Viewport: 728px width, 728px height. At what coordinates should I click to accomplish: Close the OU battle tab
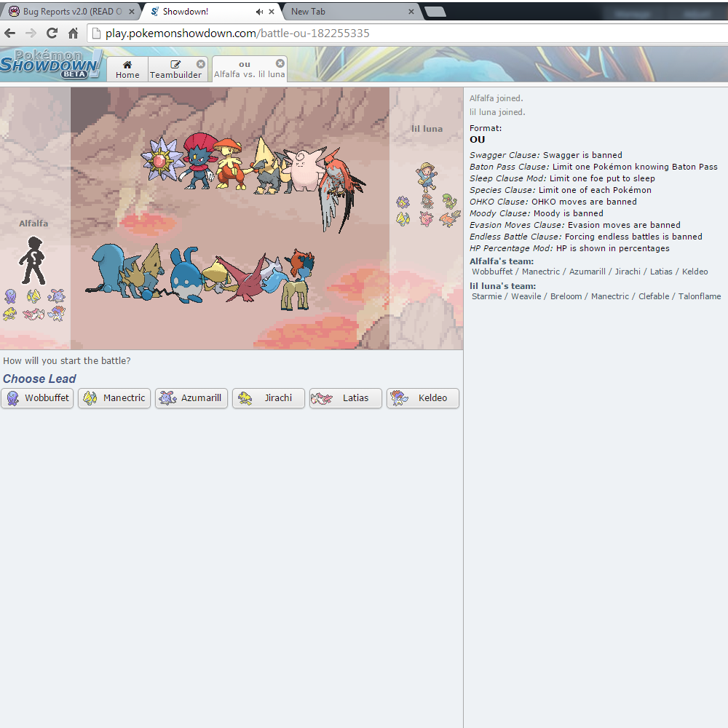click(x=280, y=63)
